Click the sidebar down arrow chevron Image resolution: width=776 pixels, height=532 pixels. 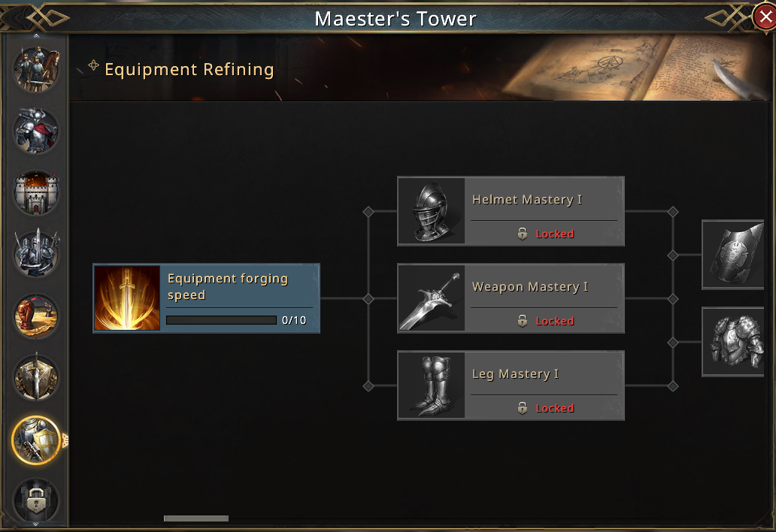[36, 524]
